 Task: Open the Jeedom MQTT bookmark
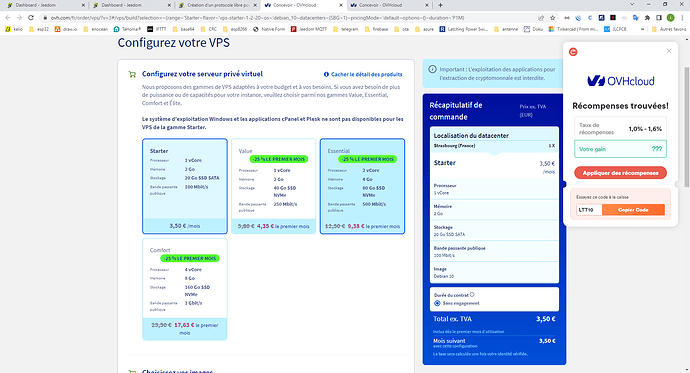tap(309, 29)
